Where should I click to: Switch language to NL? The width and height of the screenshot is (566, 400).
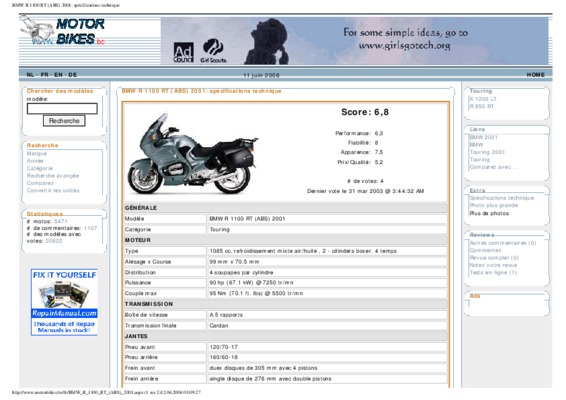(x=30, y=75)
